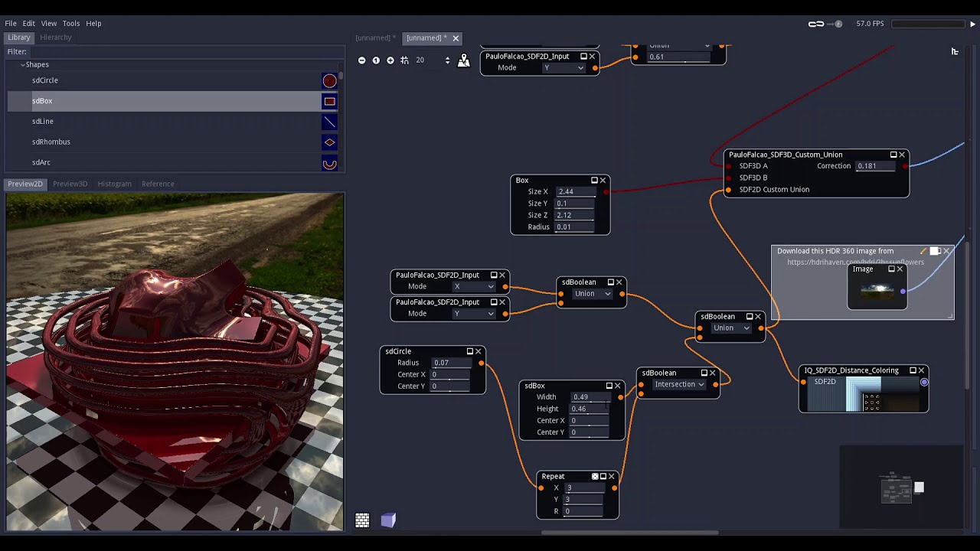980x551 pixels.
Task: Zoom in the graph view
Action: coord(390,60)
